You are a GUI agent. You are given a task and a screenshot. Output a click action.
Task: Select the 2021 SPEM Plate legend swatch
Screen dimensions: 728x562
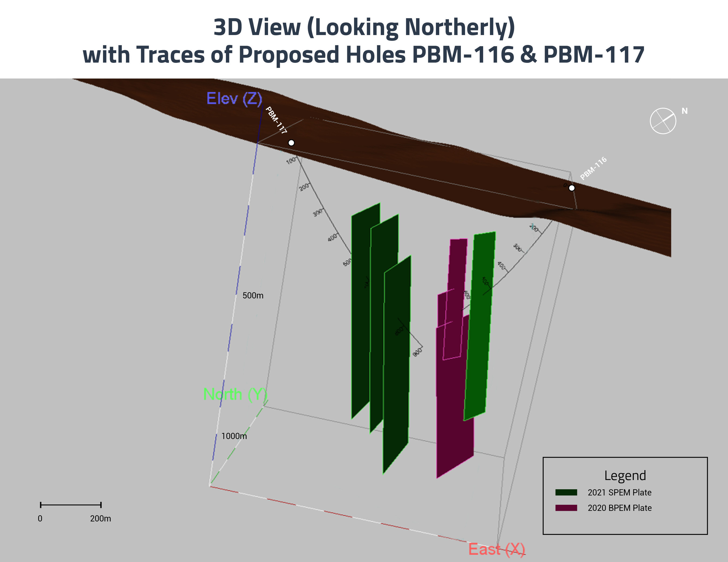566,492
